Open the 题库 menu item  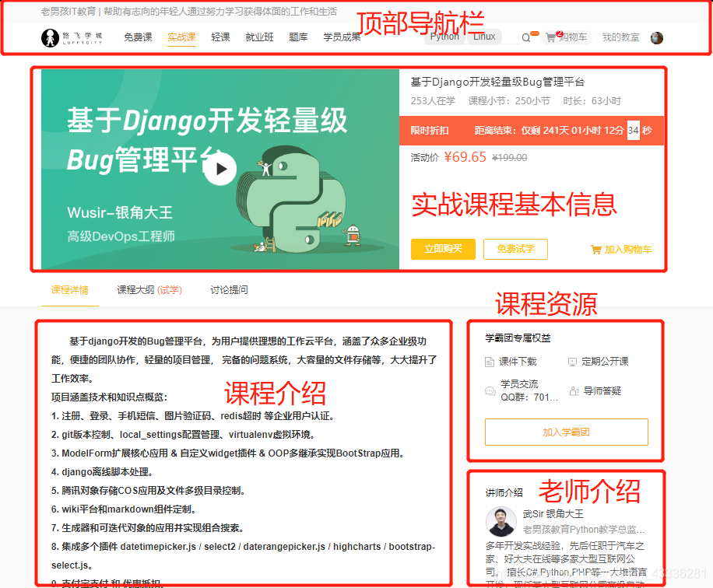pos(298,37)
